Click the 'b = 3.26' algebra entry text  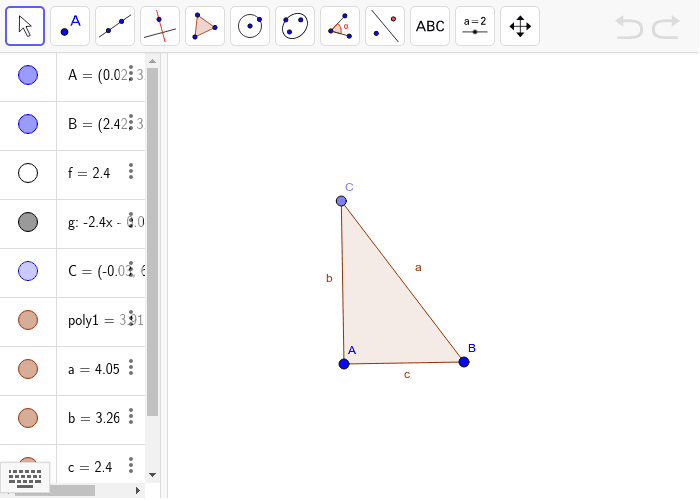(94, 418)
